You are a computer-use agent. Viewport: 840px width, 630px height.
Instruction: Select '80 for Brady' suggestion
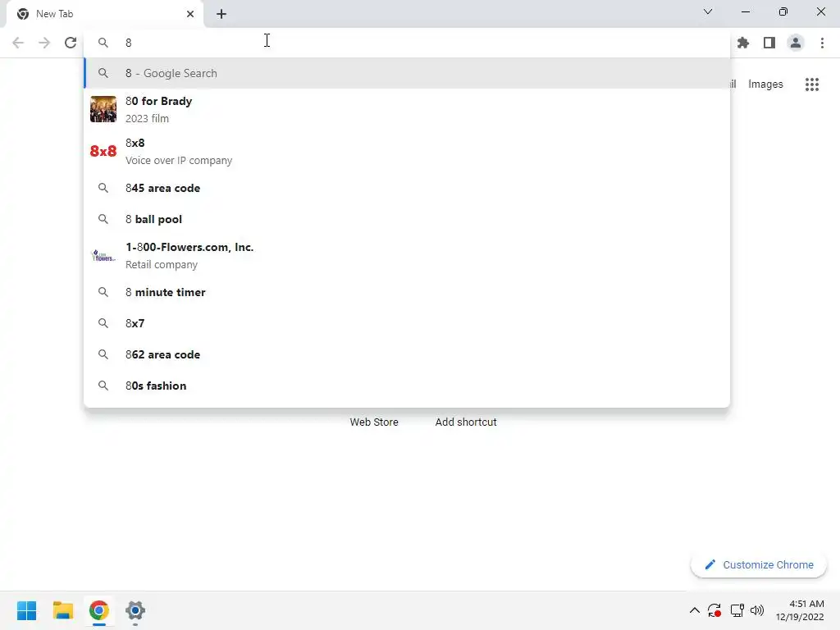click(x=407, y=109)
